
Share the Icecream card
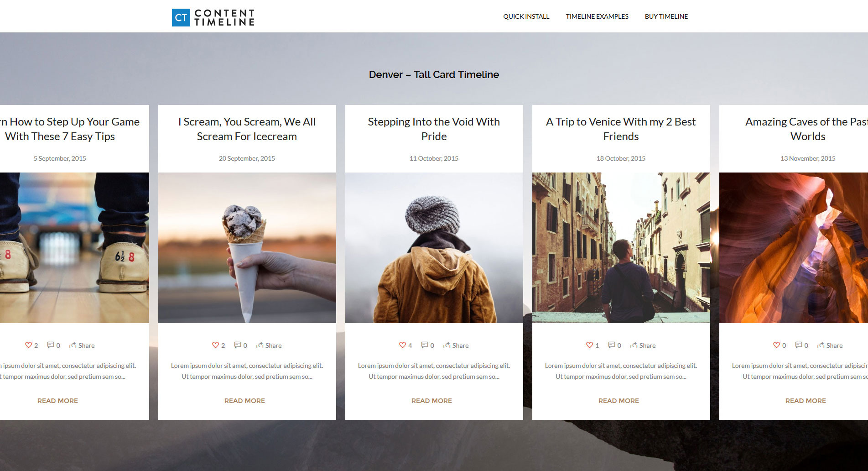click(269, 345)
